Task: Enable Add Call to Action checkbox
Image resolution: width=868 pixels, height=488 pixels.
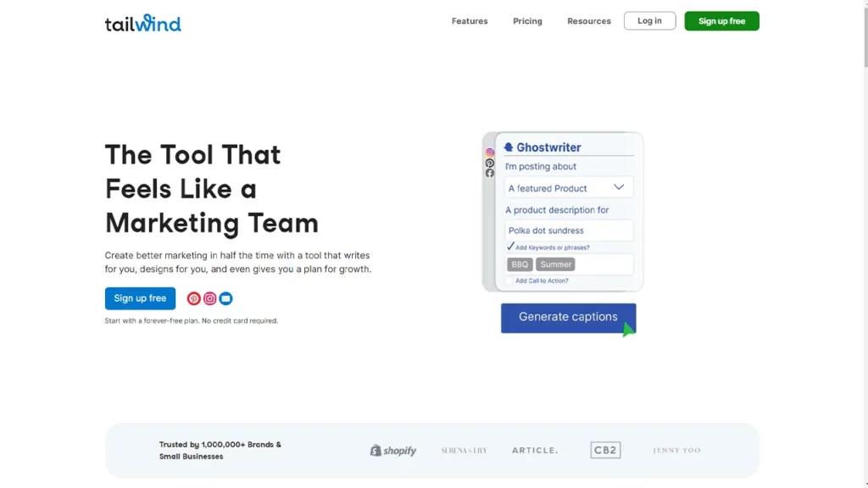Action: [x=509, y=280]
